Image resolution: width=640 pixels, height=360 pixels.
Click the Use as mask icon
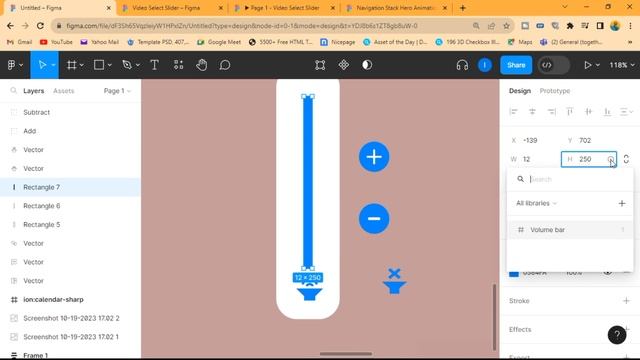click(367, 65)
